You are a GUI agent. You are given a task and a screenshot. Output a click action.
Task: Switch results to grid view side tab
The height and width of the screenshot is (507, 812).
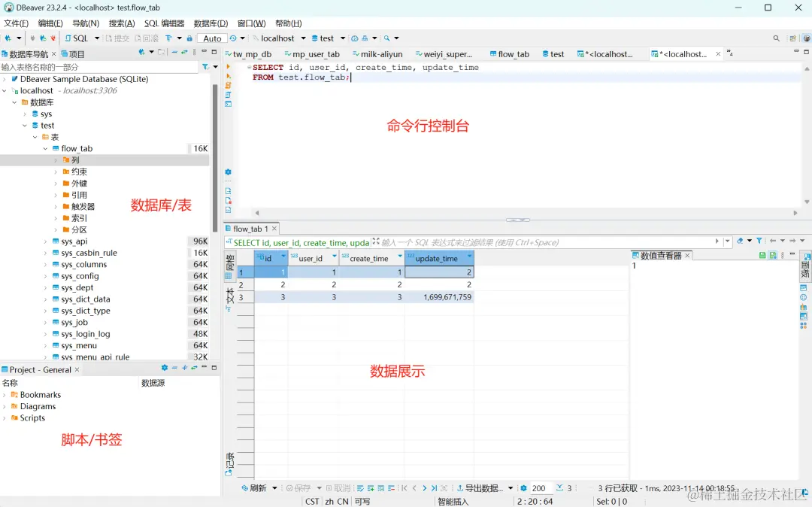tap(229, 267)
